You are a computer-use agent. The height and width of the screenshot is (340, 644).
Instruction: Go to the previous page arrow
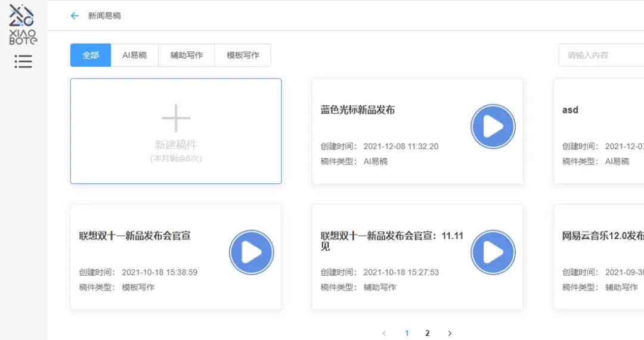coord(384,333)
